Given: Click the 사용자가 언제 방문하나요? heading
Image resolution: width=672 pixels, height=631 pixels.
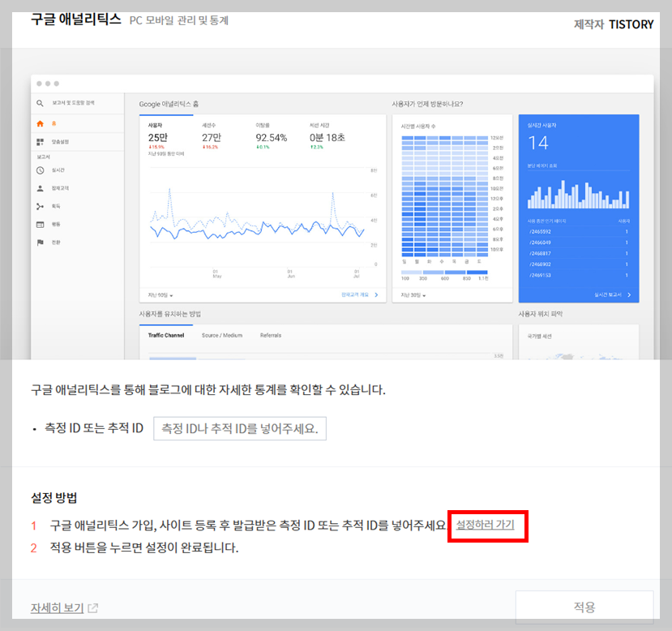Looking at the screenshot, I should 427,104.
